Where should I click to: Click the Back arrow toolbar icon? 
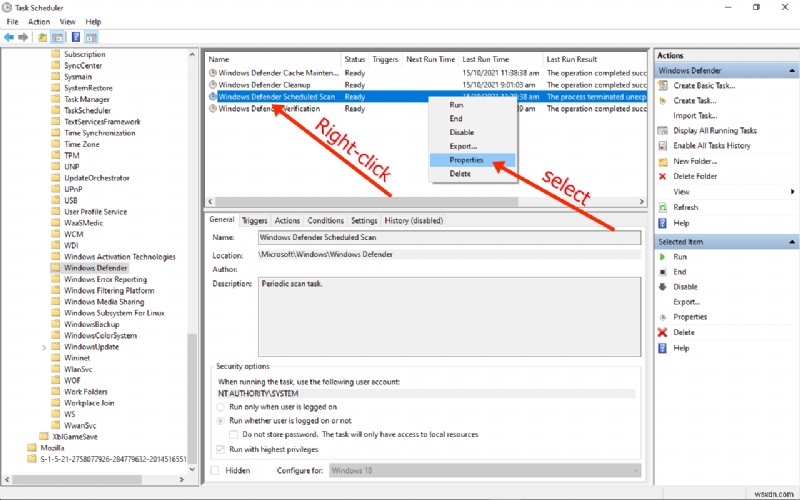point(9,37)
